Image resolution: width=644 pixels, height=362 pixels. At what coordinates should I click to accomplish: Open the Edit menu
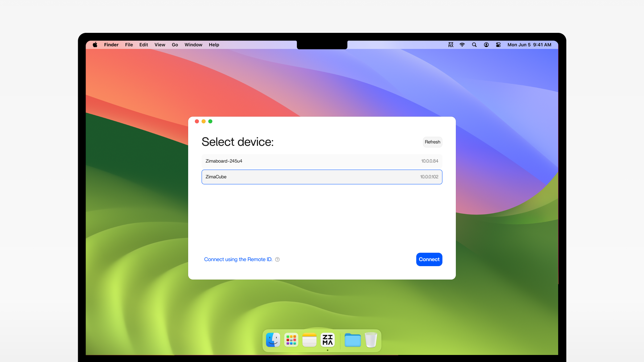144,45
